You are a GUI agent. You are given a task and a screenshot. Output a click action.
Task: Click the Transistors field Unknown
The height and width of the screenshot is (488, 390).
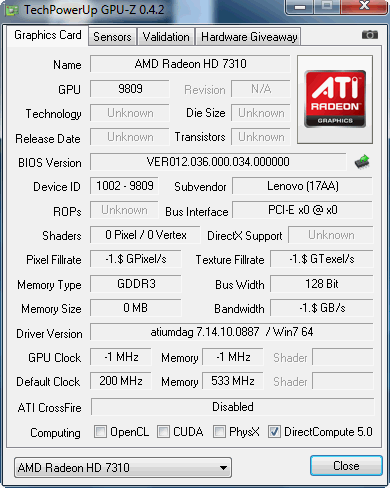[261, 137]
